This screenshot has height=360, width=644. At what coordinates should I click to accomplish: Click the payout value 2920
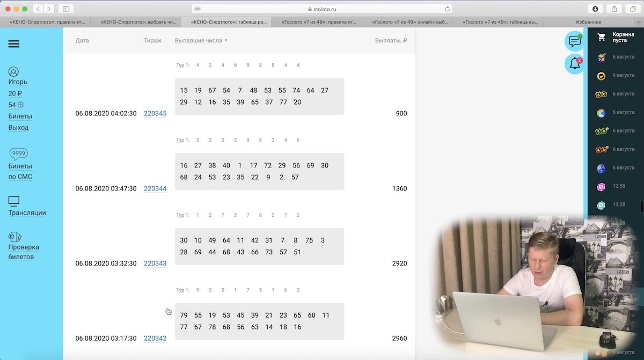pyautogui.click(x=399, y=263)
